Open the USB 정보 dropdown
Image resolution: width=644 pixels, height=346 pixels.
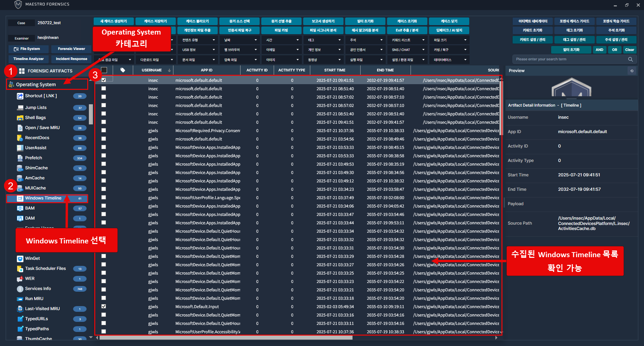198,50
